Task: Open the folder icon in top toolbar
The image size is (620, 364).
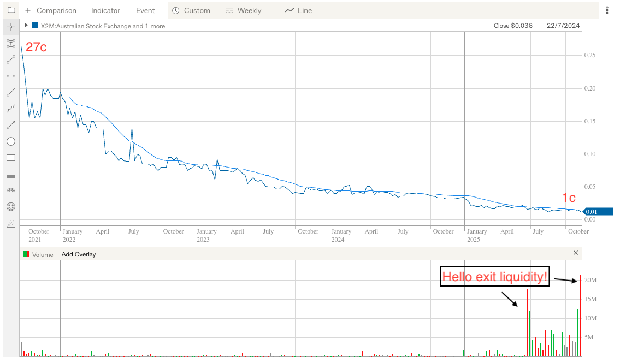Action: (11, 10)
